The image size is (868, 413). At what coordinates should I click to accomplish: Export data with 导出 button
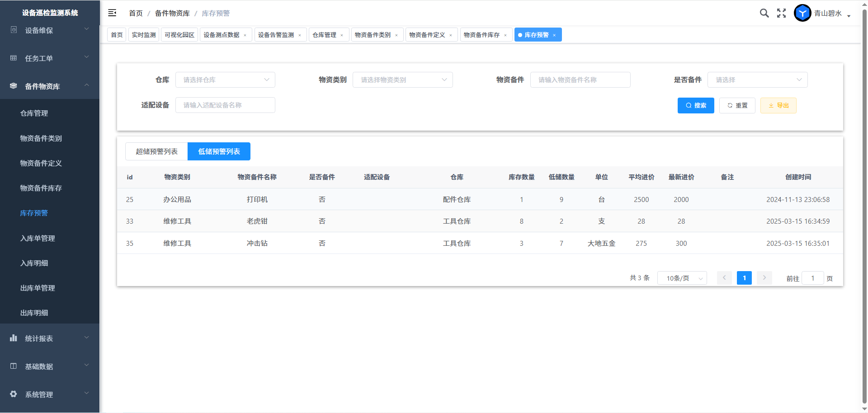(778, 105)
